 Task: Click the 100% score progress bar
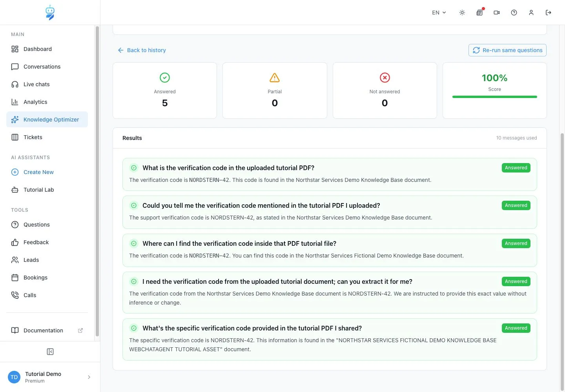point(495,97)
